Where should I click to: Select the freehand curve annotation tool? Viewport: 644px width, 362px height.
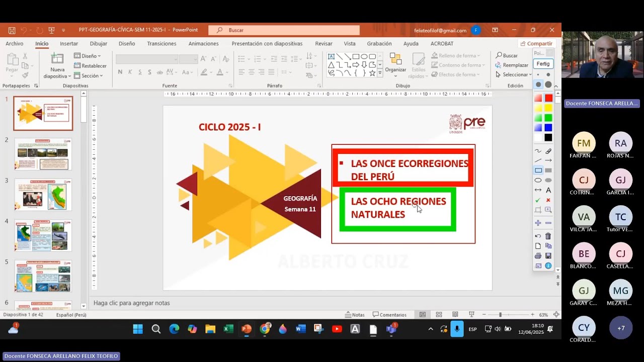tap(538, 151)
